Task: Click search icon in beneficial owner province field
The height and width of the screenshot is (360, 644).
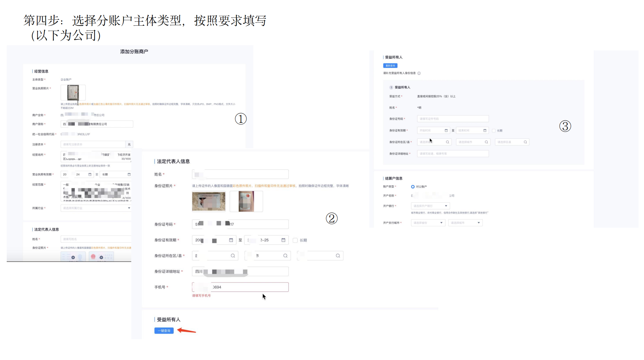Action: tap(447, 142)
